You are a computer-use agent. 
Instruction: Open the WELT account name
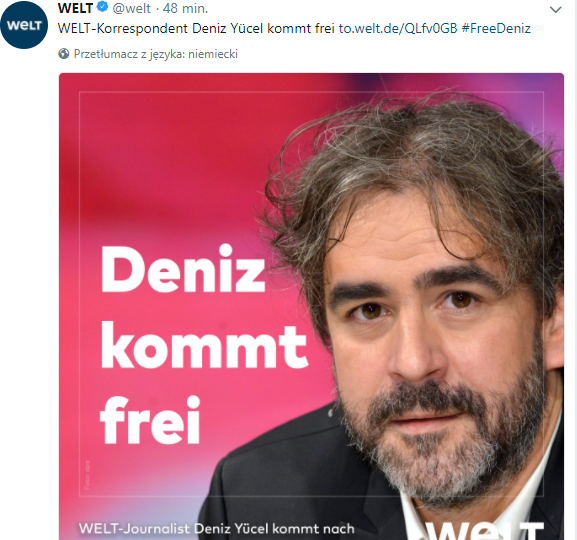click(x=75, y=8)
